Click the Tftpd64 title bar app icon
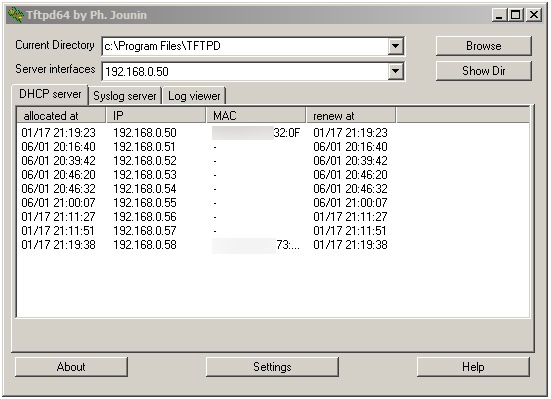Screen dimensions: 551x399 (15, 15)
